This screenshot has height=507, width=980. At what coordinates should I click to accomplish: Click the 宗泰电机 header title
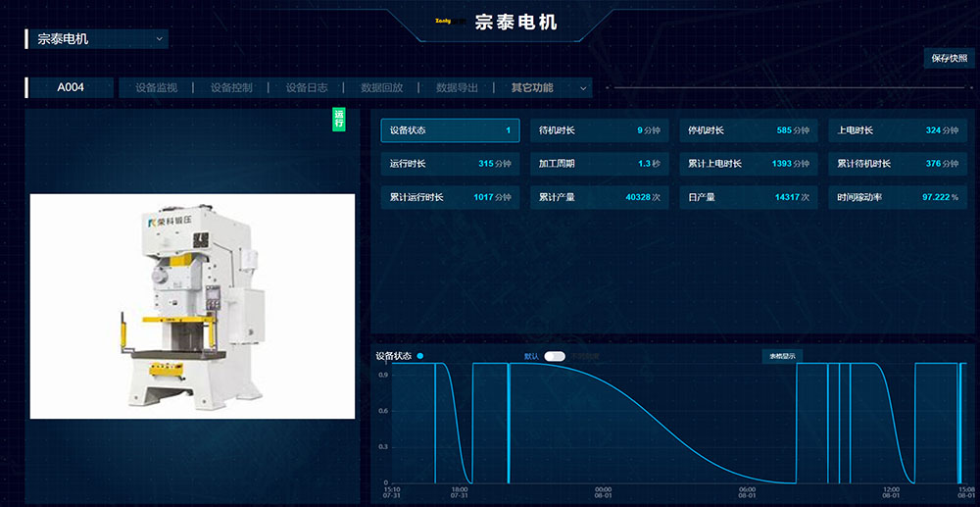click(x=515, y=23)
